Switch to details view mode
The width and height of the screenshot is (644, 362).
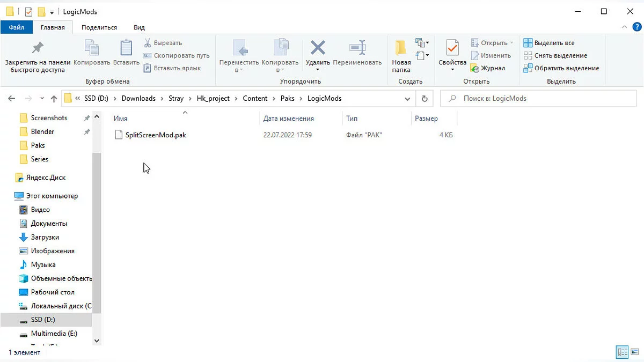623,352
